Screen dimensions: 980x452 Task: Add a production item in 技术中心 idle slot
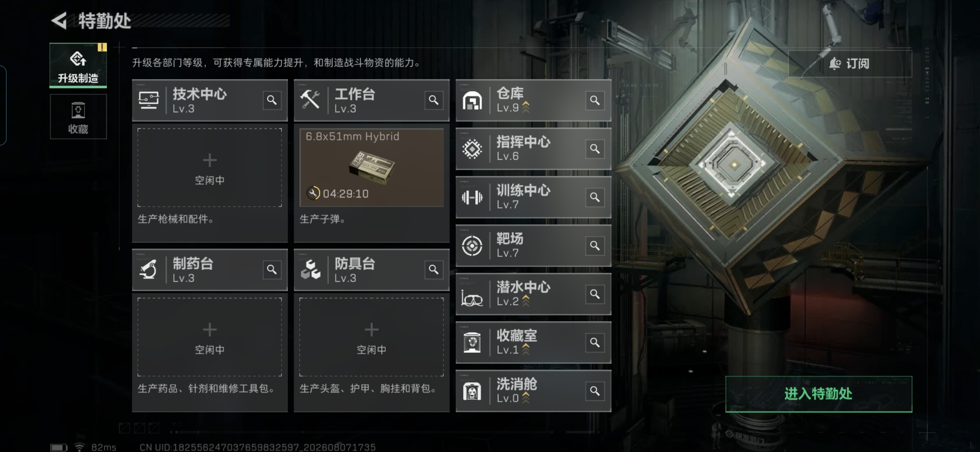click(209, 167)
